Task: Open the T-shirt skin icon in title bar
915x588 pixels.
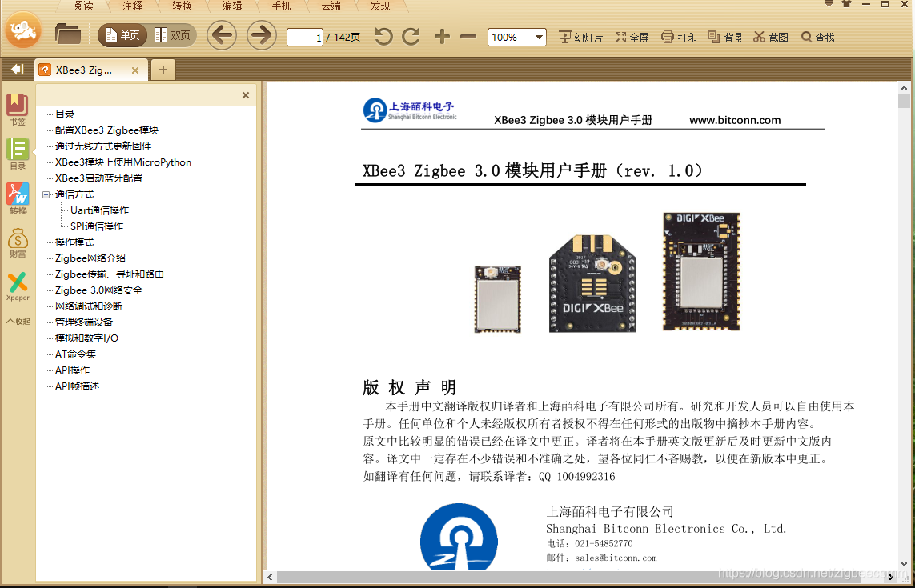Action: coord(847,4)
